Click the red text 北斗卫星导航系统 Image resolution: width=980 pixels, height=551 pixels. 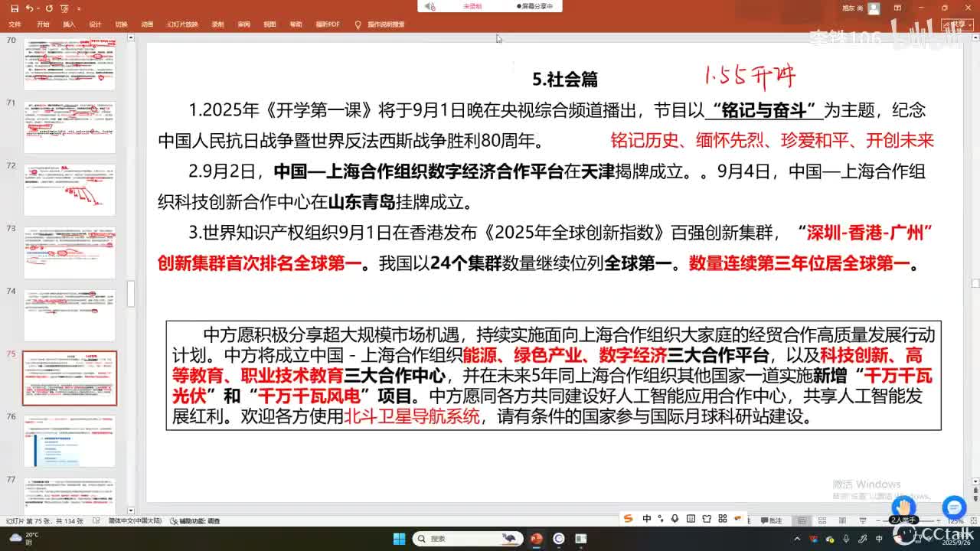pos(411,417)
